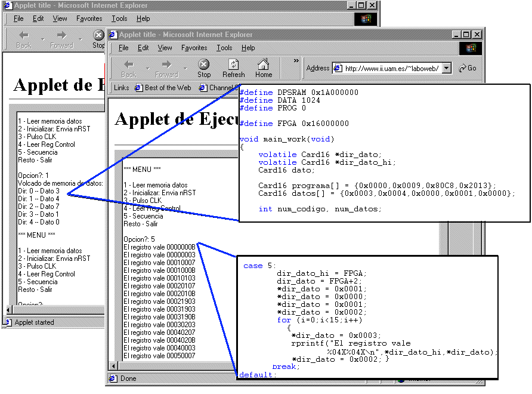Click Back in the front browser window
Viewport: 532px width, 394px height.
129,69
